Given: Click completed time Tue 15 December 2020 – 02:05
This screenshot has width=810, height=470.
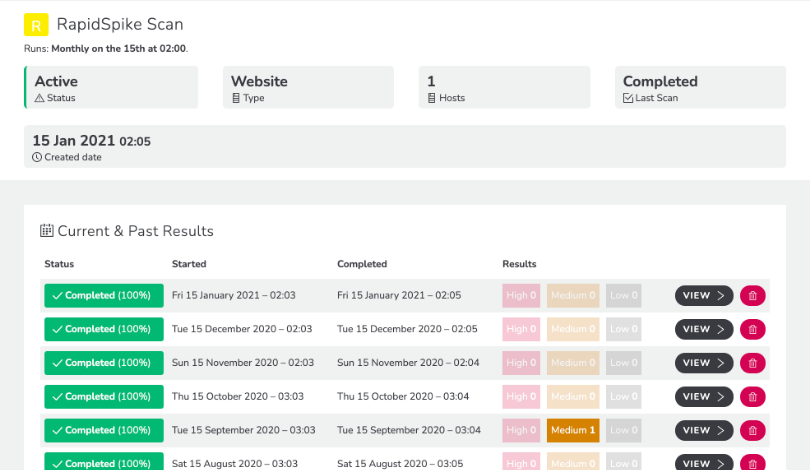Looking at the screenshot, I should click(407, 329).
